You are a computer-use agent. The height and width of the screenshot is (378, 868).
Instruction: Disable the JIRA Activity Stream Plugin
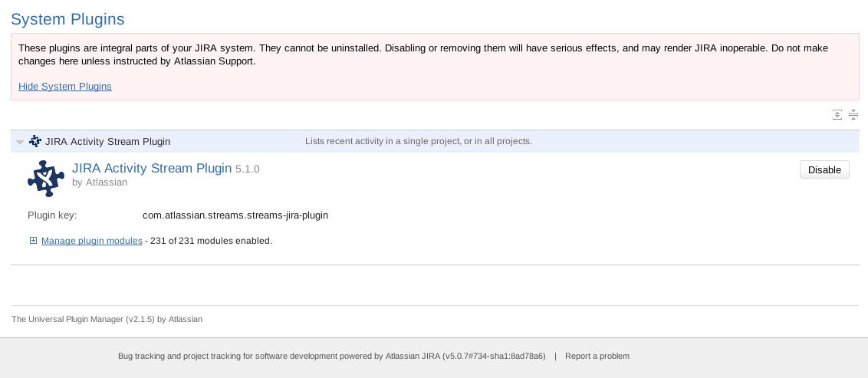(824, 169)
